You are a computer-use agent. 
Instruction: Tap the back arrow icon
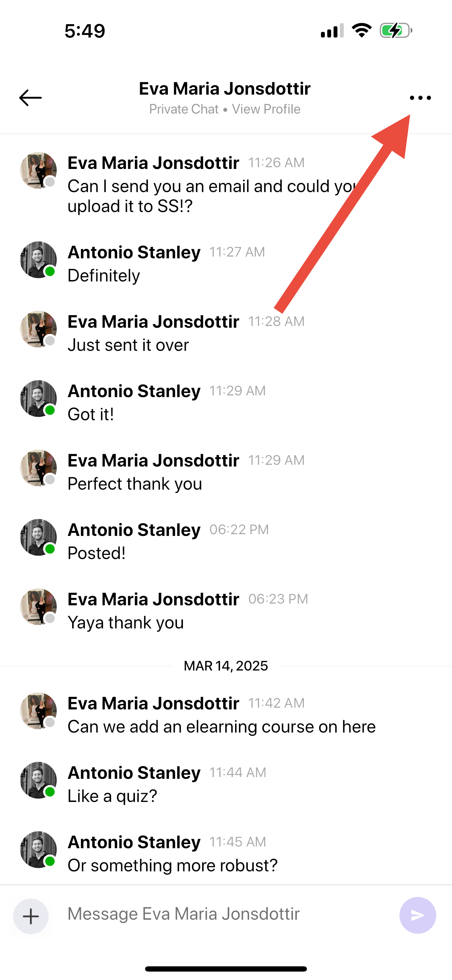30,98
